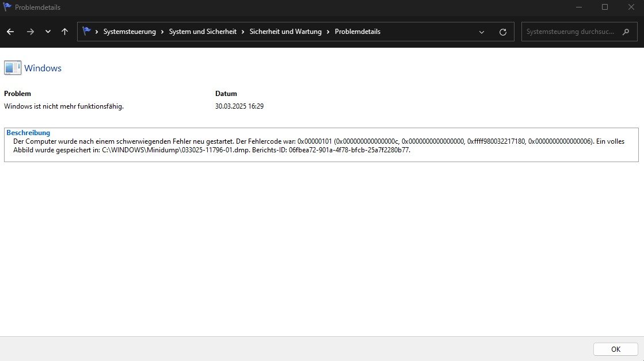Click the Problem column heading

(17, 94)
